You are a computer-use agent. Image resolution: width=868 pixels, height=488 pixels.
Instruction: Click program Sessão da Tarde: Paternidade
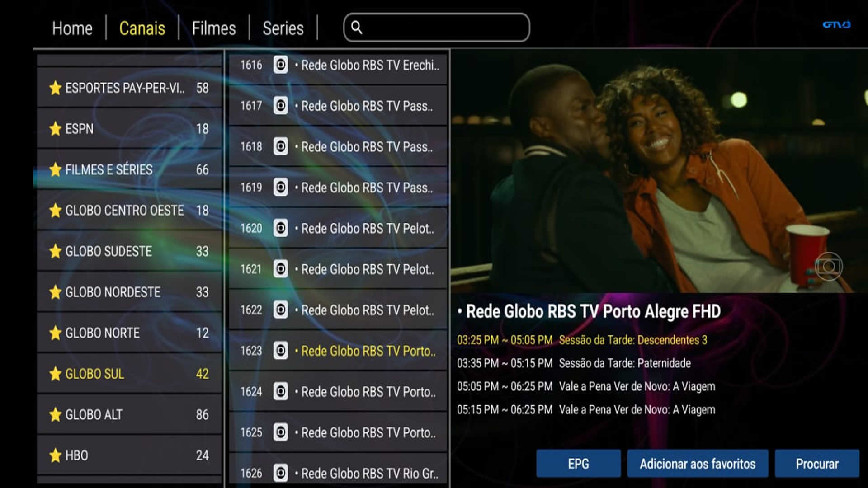574,363
